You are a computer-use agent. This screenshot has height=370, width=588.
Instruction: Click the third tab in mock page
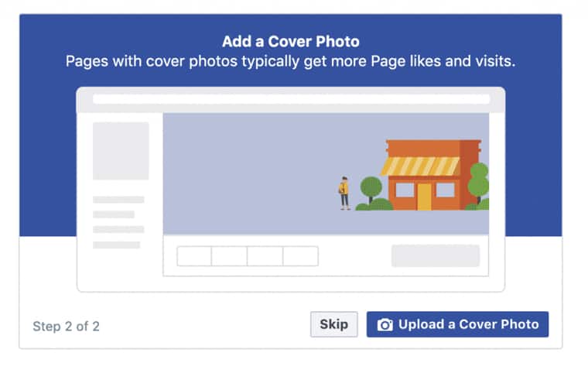click(x=265, y=256)
